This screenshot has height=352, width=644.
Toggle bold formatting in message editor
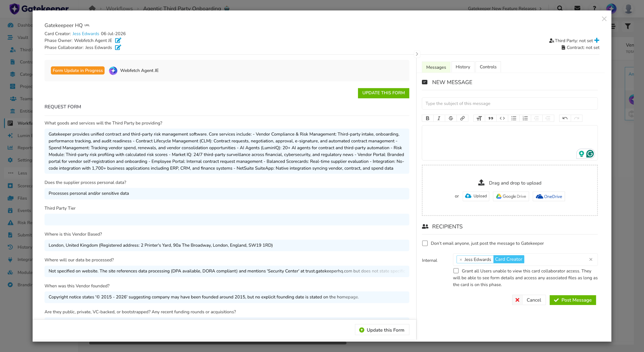427,118
